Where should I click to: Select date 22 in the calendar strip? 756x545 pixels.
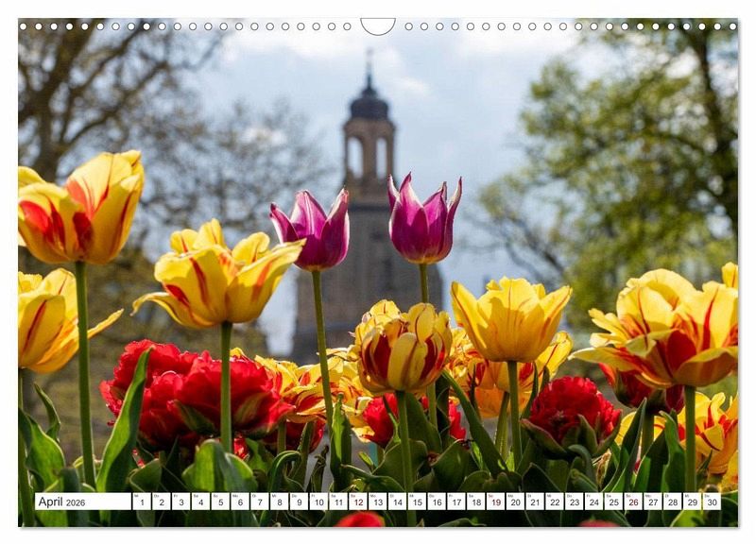(x=555, y=502)
